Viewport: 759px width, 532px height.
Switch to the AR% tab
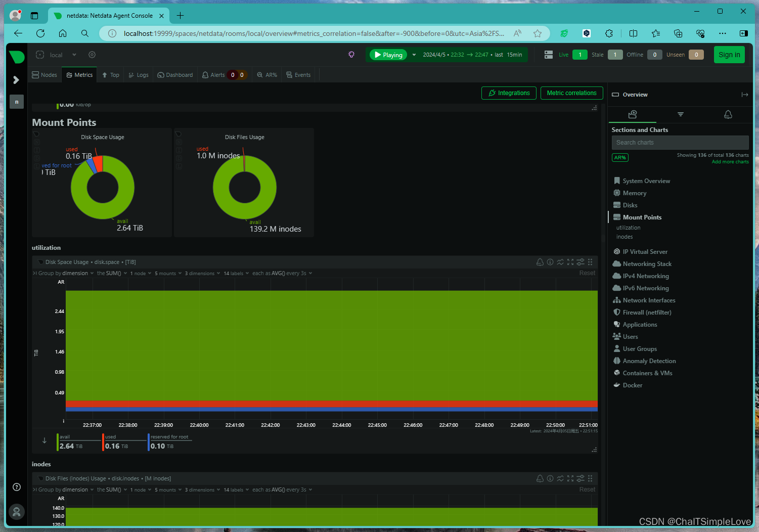point(267,75)
